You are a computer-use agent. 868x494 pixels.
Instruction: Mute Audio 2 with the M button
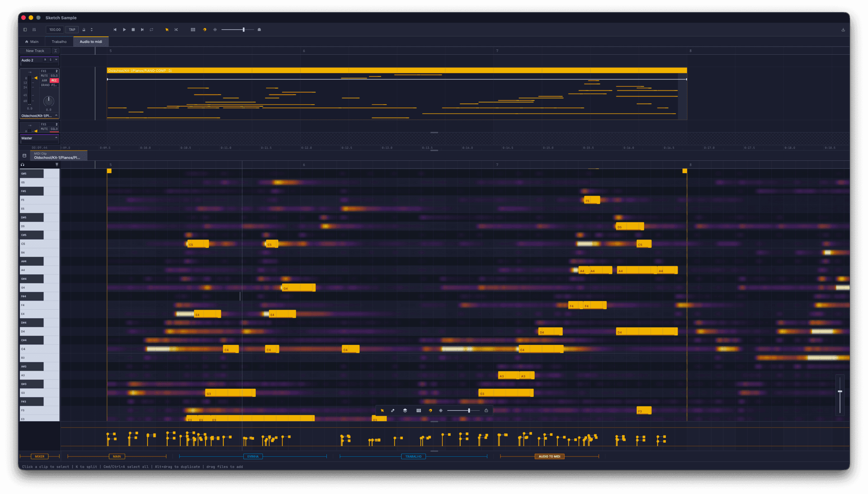45,60
